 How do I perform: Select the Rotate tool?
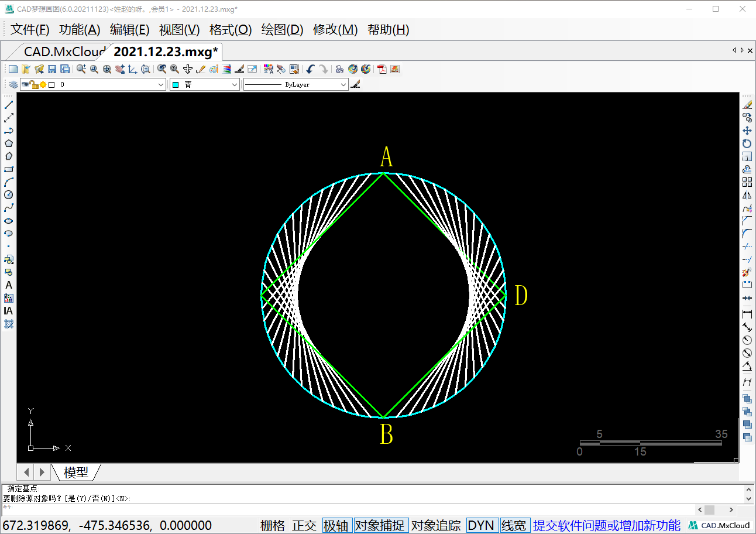click(x=747, y=143)
